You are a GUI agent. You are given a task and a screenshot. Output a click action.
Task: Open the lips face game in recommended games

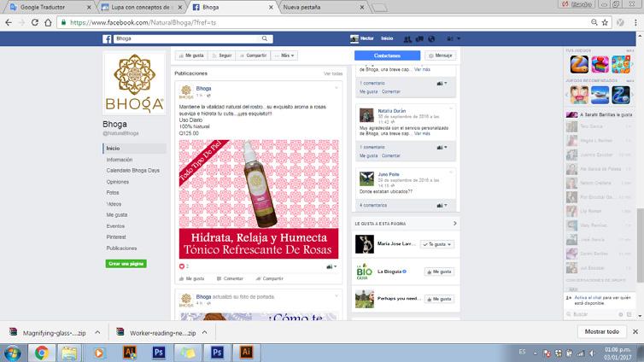tap(579, 95)
